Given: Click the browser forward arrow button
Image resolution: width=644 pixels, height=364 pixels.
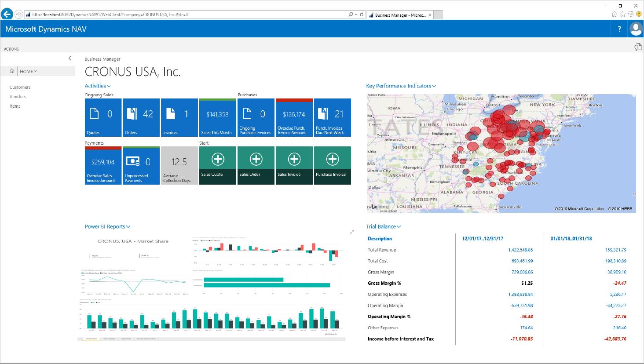Looking at the screenshot, I should 18,15.
